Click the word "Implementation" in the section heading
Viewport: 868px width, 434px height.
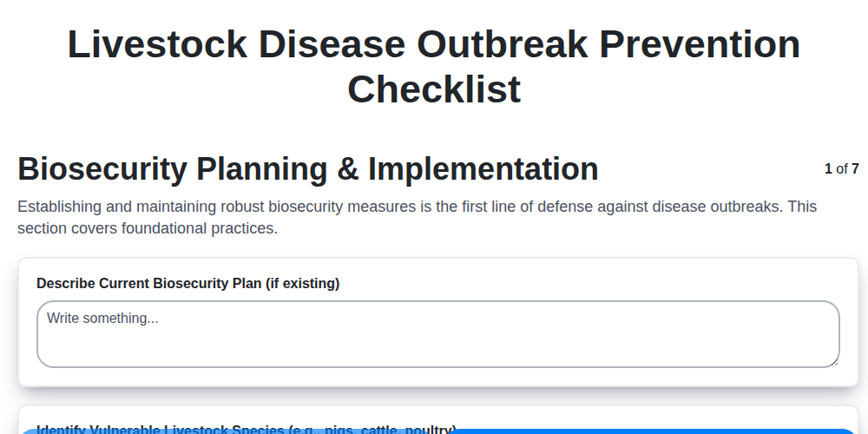483,169
